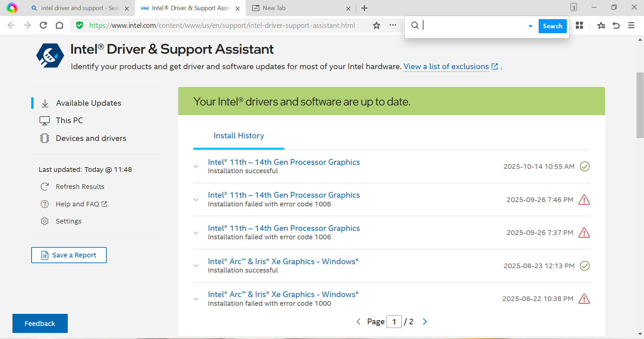Viewport: 644px width, 339px height.
Task: Expand the 2025-08-22 Arc & Iris Xe entry
Action: click(196, 299)
